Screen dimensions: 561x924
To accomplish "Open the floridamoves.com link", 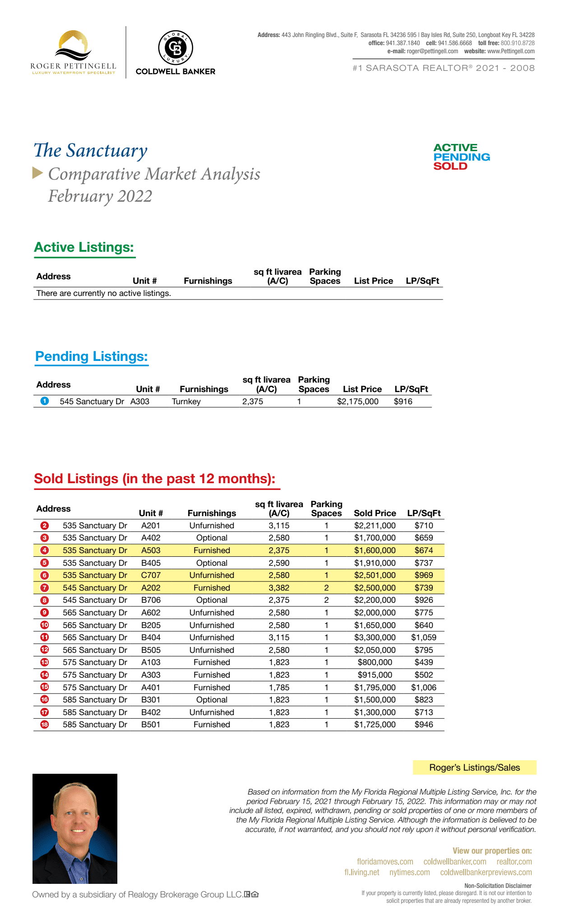I will pyautogui.click(x=385, y=862).
